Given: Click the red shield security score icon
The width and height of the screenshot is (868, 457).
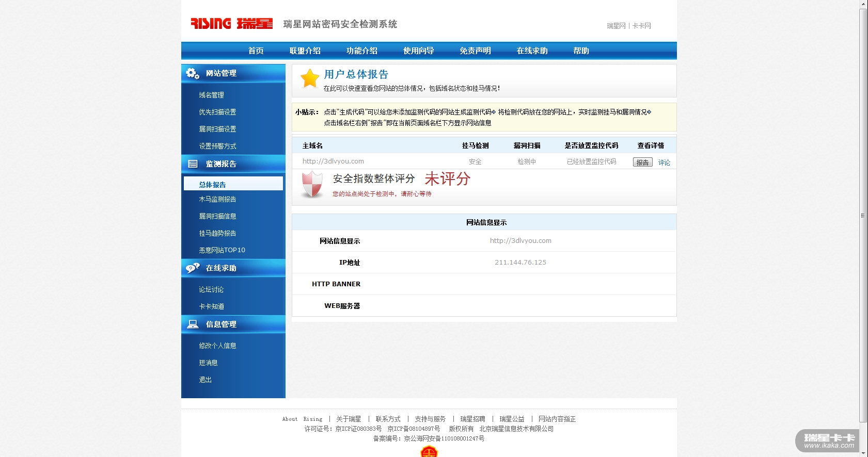Looking at the screenshot, I should coord(312,185).
